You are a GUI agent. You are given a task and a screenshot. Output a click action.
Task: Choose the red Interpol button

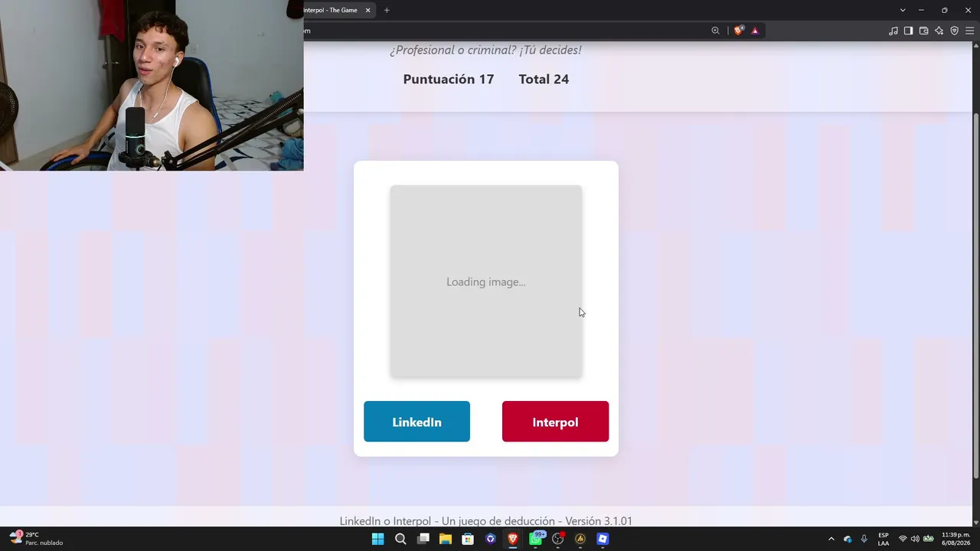pos(555,422)
